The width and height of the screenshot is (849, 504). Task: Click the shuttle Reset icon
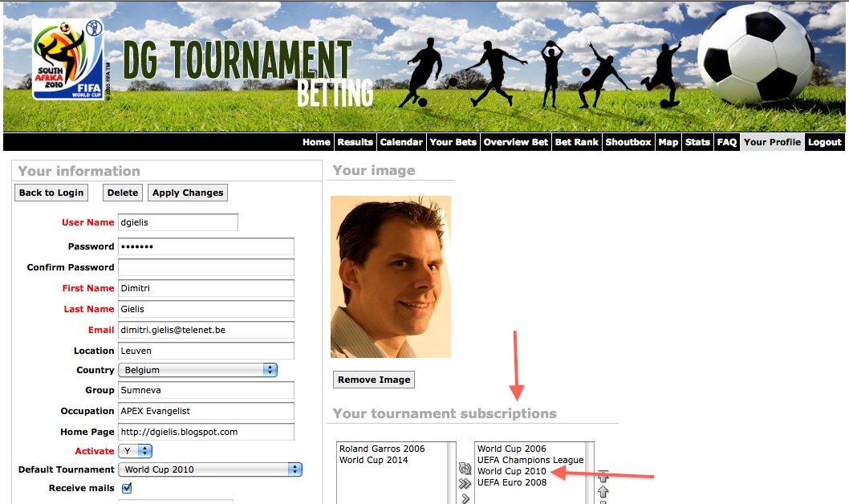[x=465, y=469]
